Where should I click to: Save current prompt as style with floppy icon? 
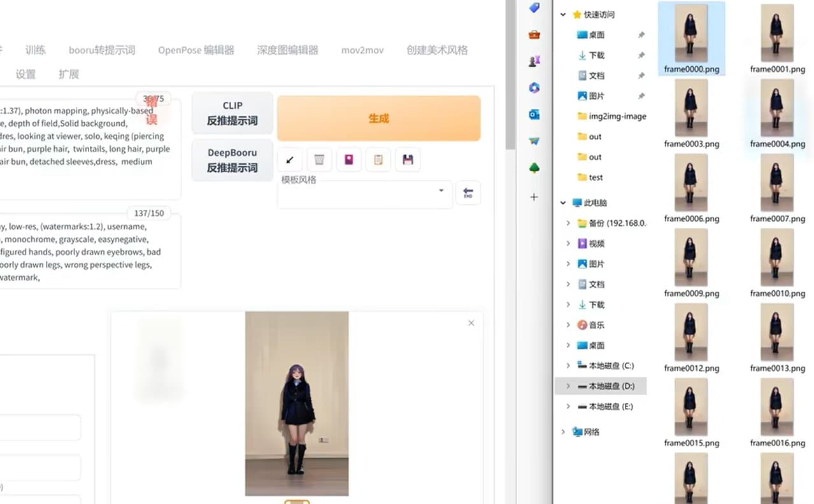pos(407,160)
